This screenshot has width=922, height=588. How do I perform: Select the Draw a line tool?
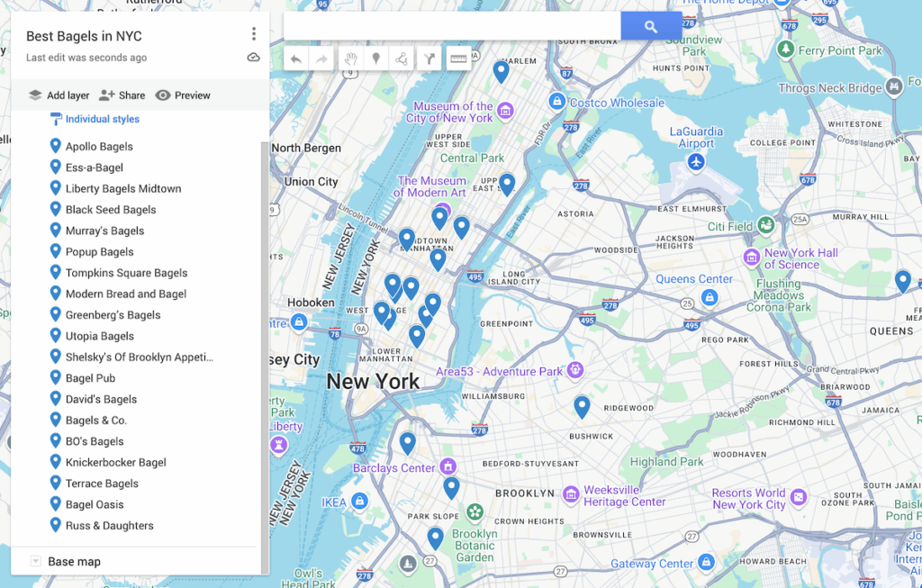[x=402, y=59]
